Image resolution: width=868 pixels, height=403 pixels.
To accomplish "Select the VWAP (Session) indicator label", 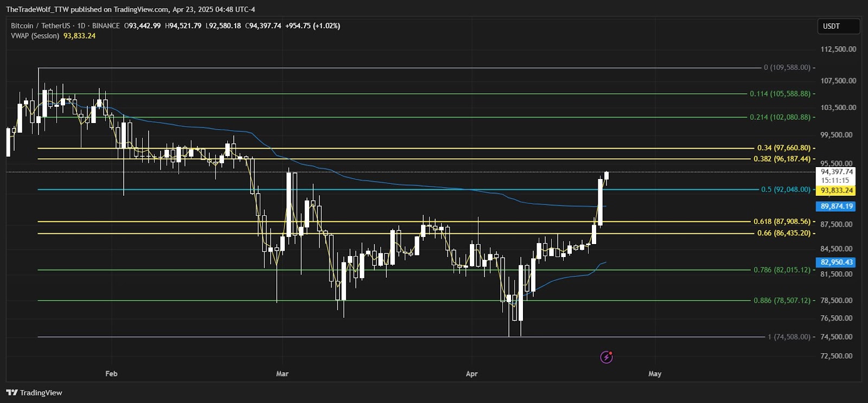I will click(35, 36).
